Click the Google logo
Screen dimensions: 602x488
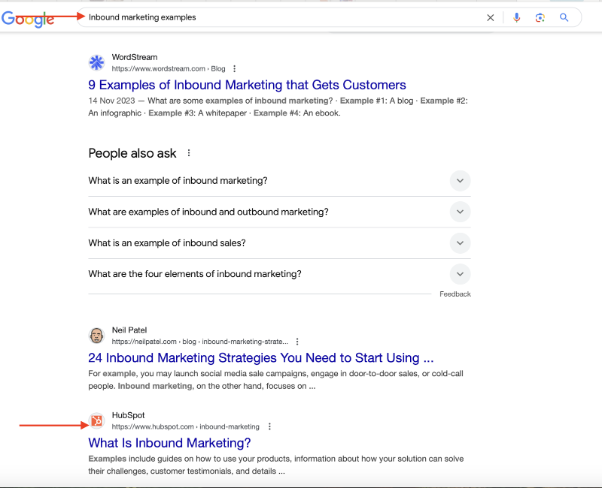click(x=28, y=19)
